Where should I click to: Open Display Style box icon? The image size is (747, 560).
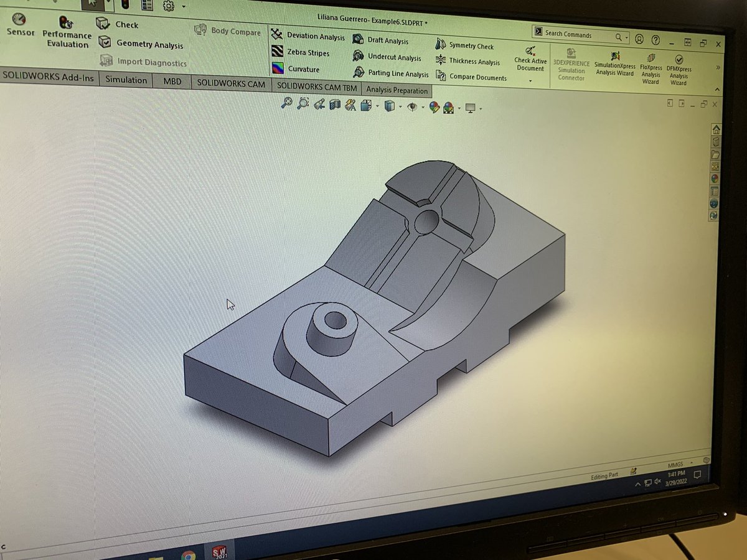(x=389, y=106)
